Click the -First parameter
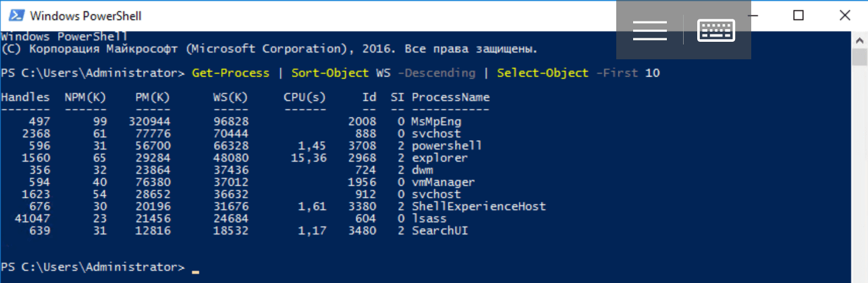 tap(617, 73)
